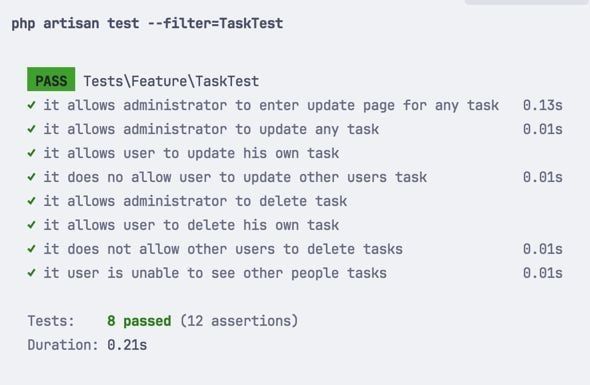Viewport: 590px width, 385px height.
Task: Click 'it allows user to update his own task'
Action: point(191,154)
